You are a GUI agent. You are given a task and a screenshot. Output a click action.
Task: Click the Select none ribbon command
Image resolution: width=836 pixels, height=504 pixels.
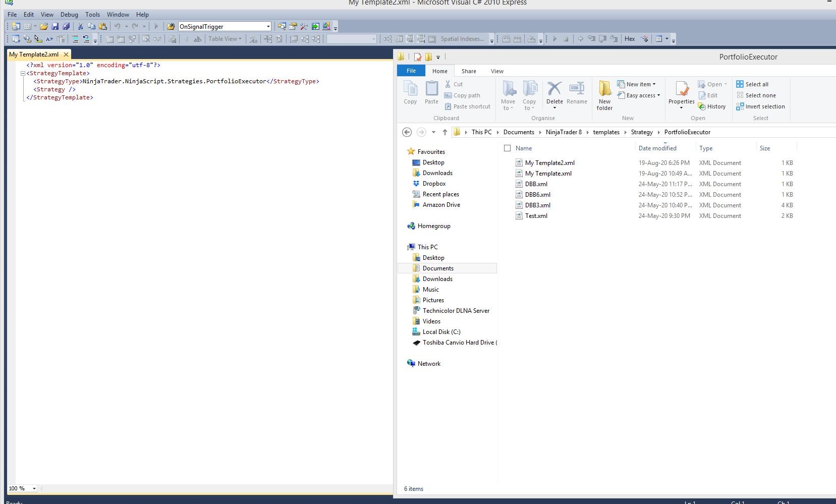tap(756, 95)
